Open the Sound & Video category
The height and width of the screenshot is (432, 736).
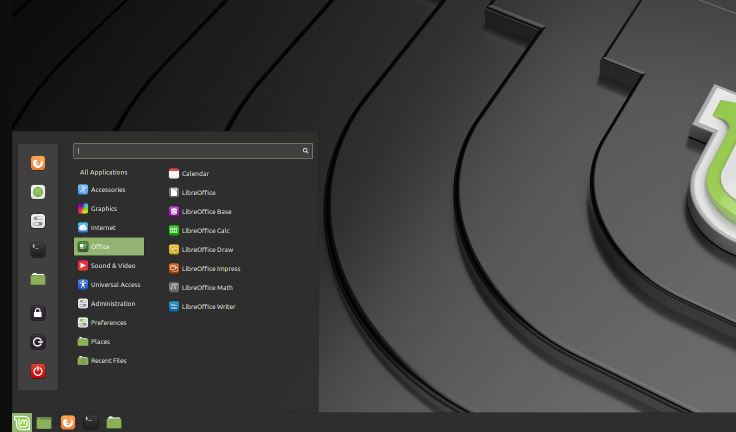(109, 266)
